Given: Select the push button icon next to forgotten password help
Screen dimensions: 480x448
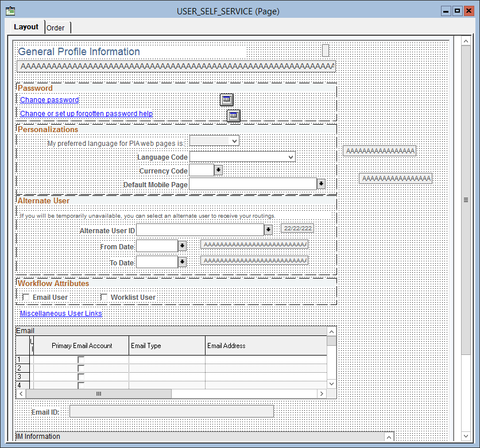Looking at the screenshot, I should click(x=233, y=115).
